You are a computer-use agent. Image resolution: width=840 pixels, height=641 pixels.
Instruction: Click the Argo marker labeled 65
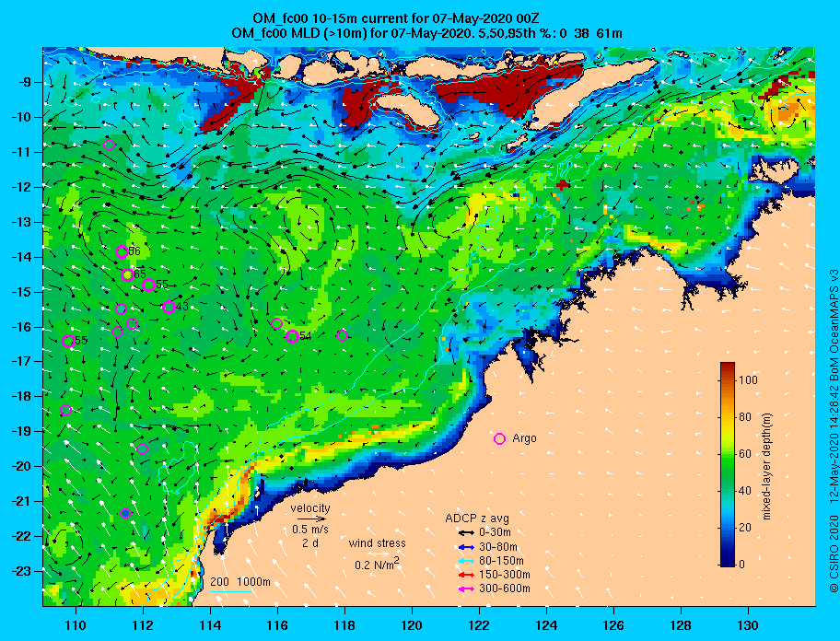[127, 274]
